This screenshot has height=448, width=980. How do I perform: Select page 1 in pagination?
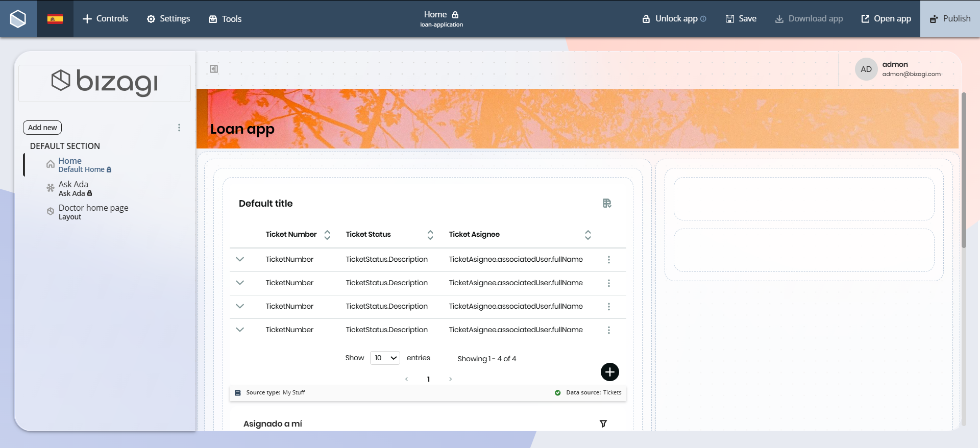(428, 379)
